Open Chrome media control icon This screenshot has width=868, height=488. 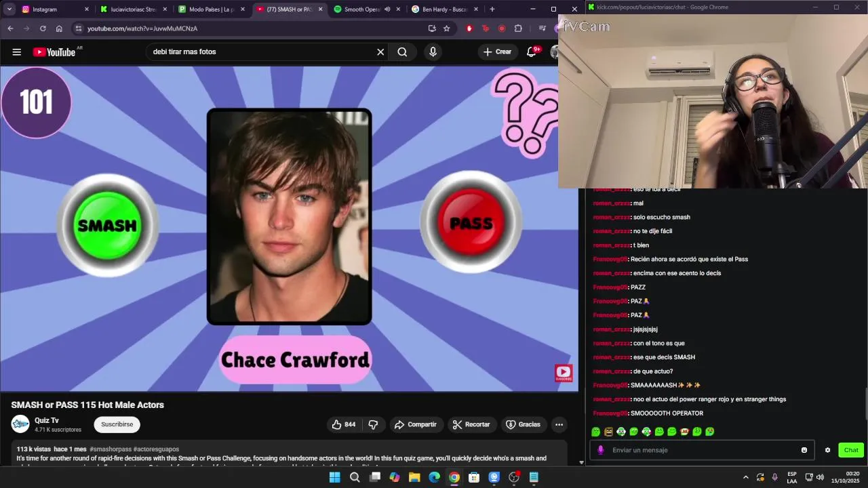[x=542, y=28]
